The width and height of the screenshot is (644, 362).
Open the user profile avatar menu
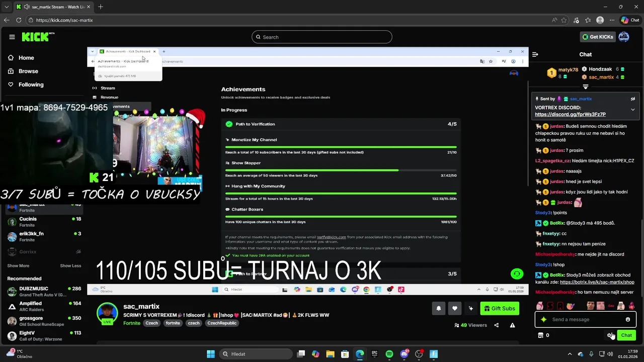pos(624,37)
